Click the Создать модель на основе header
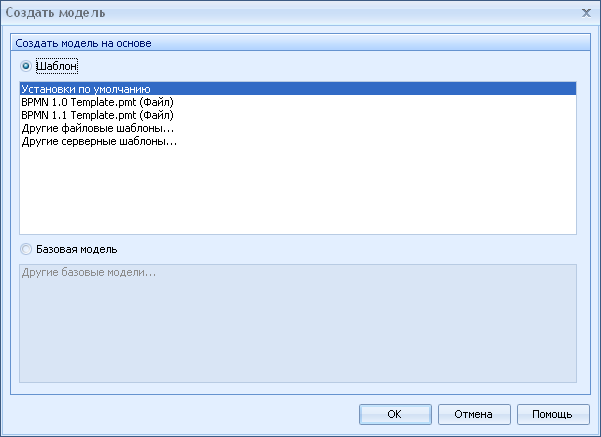The image size is (601, 437). [300, 43]
